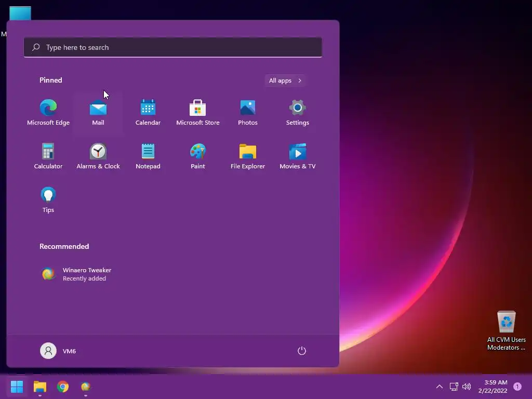Open pinned File Explorer in Start menu
Viewport: 532px width, 399px height.
click(248, 156)
